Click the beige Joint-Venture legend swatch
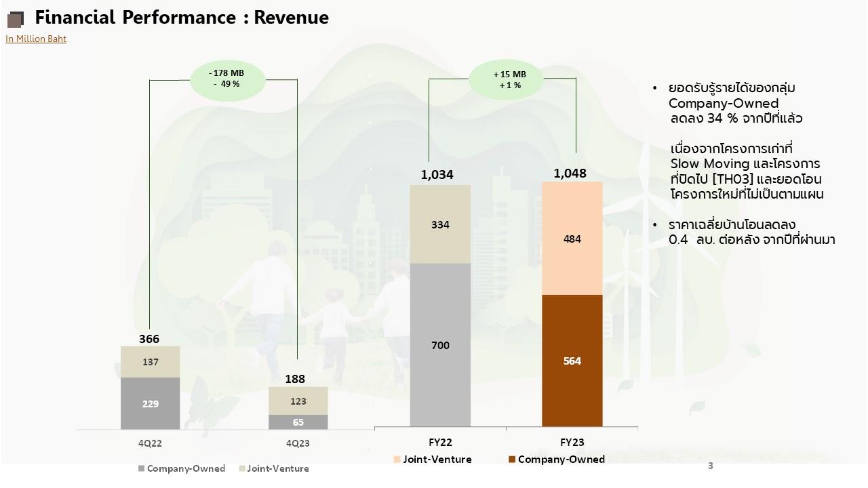 [241, 469]
